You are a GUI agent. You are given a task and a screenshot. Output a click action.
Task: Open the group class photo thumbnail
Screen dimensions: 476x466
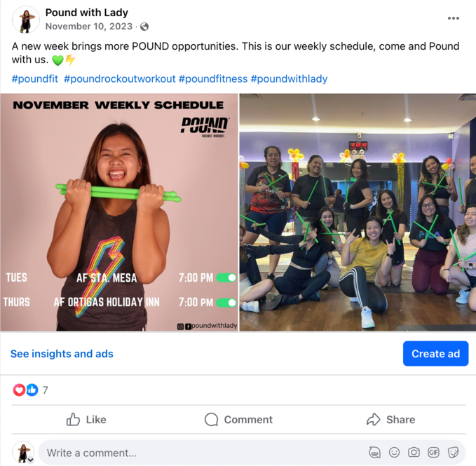358,212
